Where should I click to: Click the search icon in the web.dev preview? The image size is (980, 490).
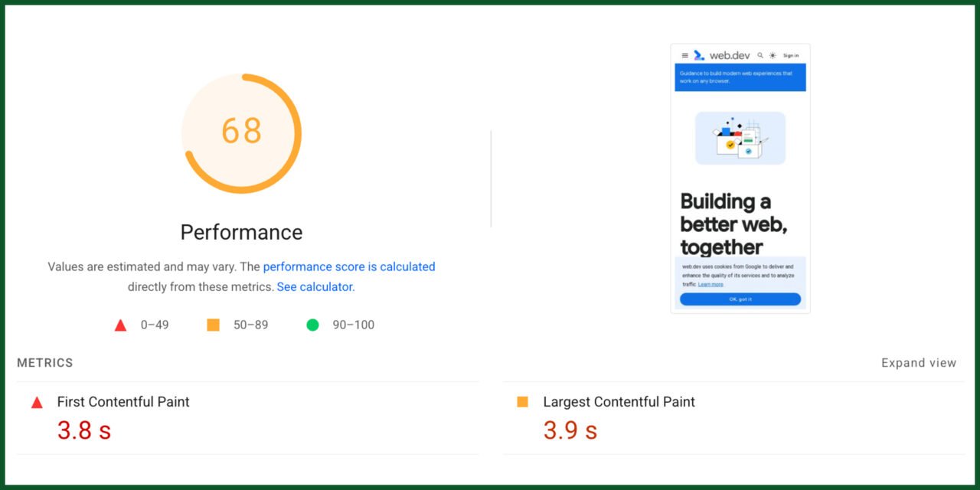click(x=760, y=55)
